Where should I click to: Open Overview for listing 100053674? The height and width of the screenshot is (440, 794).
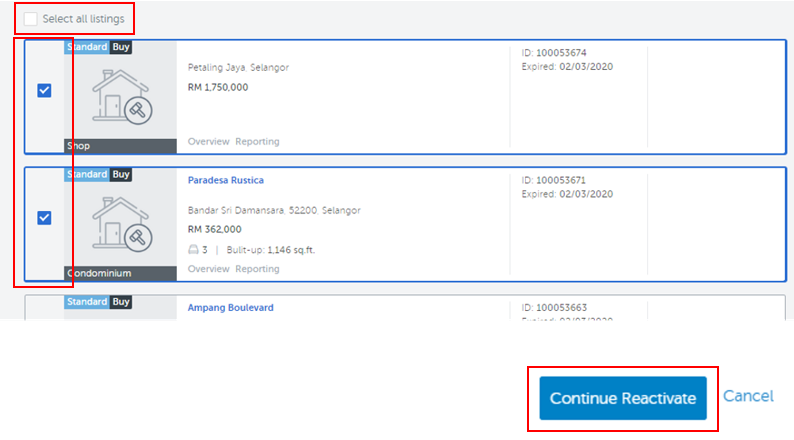(x=209, y=142)
